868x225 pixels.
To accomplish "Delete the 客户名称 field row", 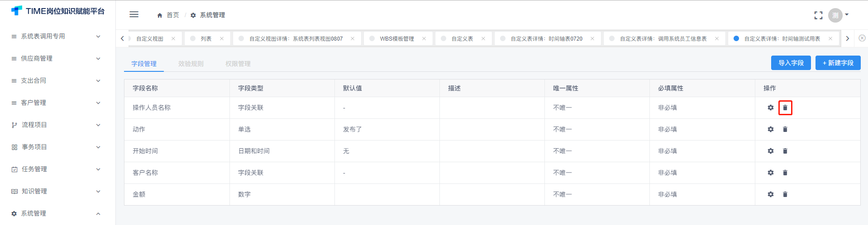I will (785, 173).
